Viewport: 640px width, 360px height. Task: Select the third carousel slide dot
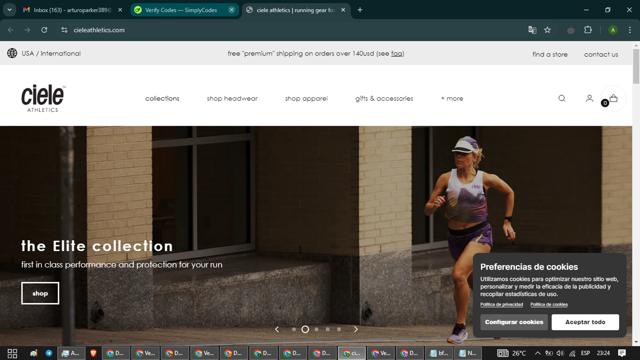(x=316, y=329)
